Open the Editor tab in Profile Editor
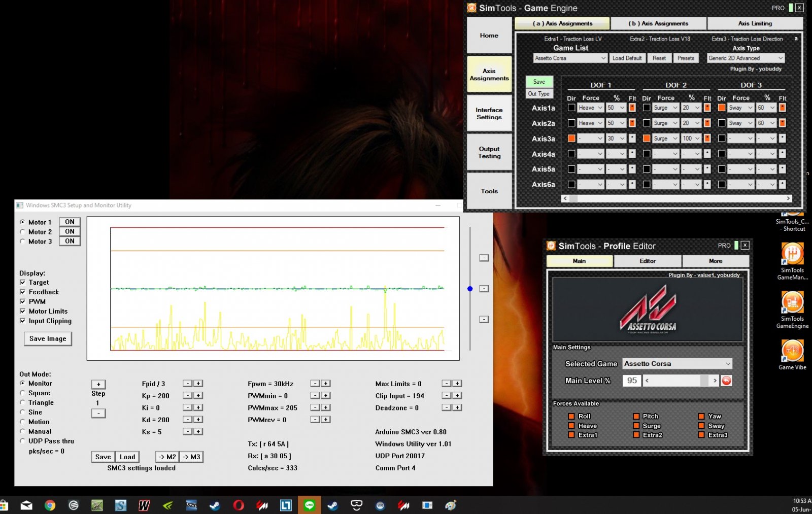812x514 pixels. pyautogui.click(x=648, y=261)
